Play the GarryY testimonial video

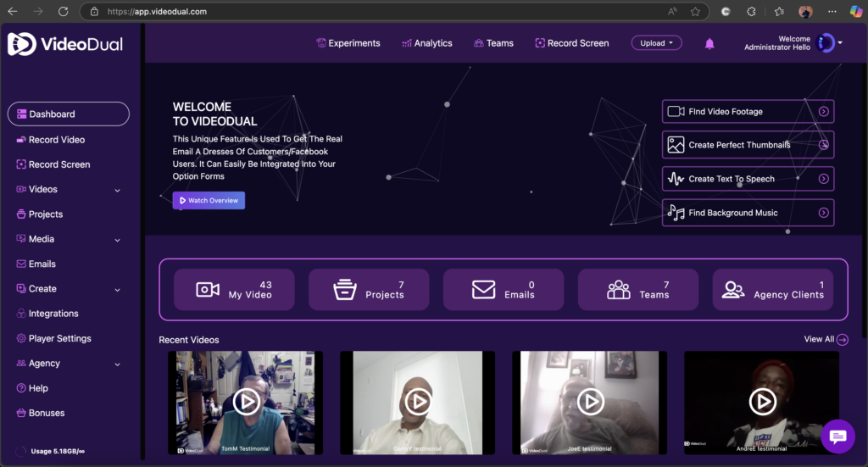tap(418, 403)
